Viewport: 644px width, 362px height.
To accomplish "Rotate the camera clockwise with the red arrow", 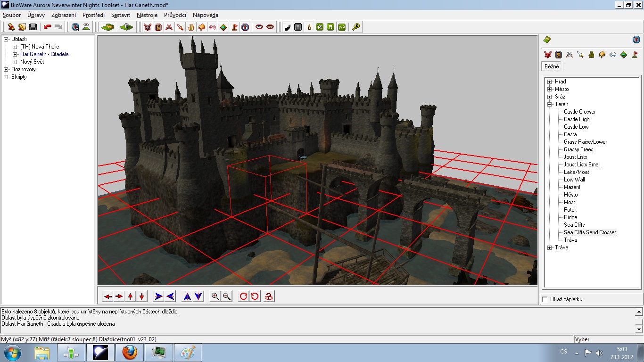I will point(243,296).
